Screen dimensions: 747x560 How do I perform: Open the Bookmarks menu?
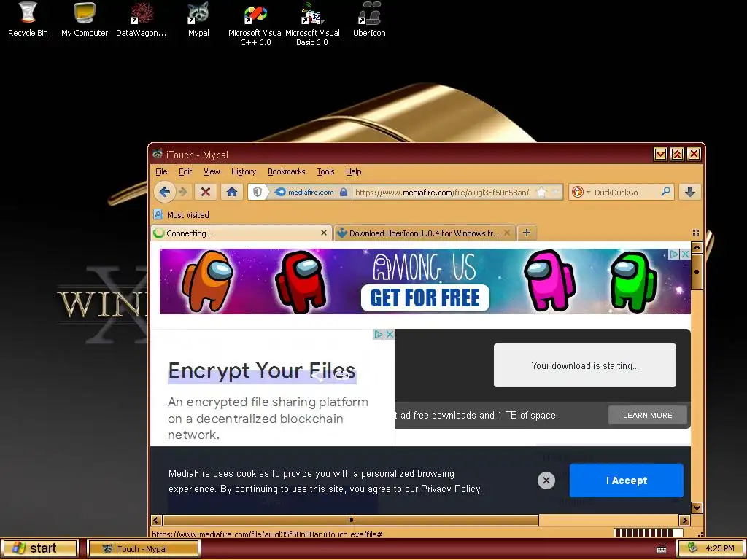286,171
